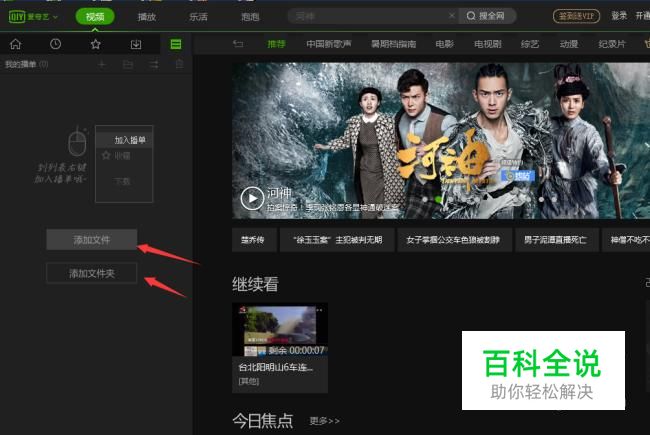Click the [其他] category tag
This screenshot has height=435, width=650.
pyautogui.click(x=249, y=381)
